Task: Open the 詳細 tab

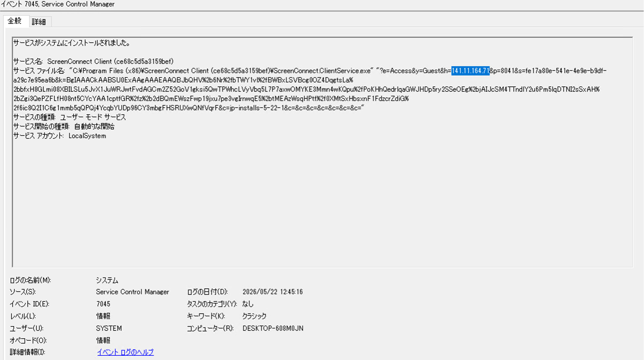Action: (39, 22)
